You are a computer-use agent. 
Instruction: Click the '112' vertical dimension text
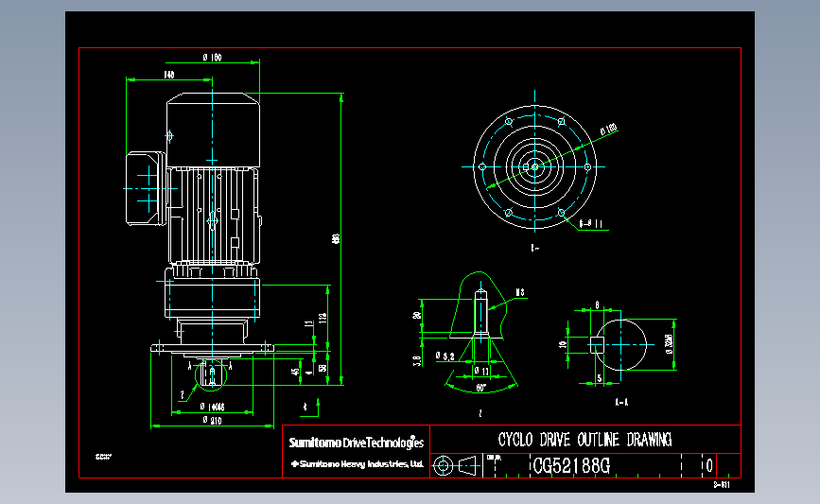pyautogui.click(x=323, y=318)
